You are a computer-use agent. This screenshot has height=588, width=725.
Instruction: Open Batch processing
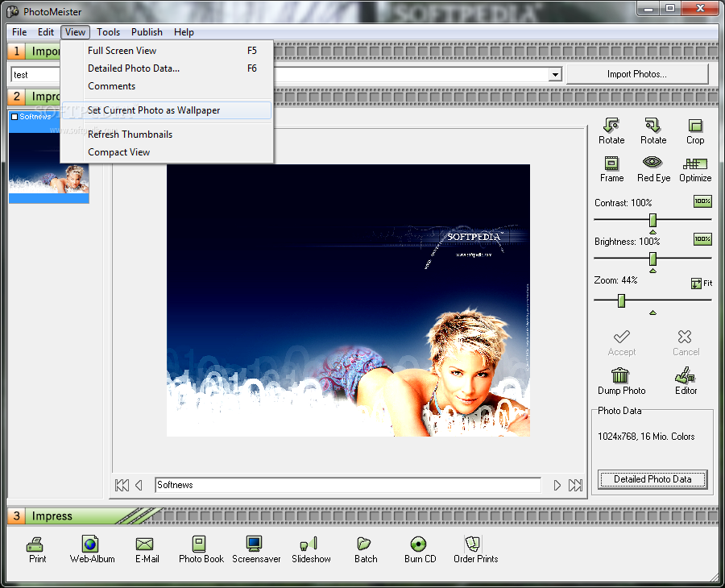tap(363, 544)
